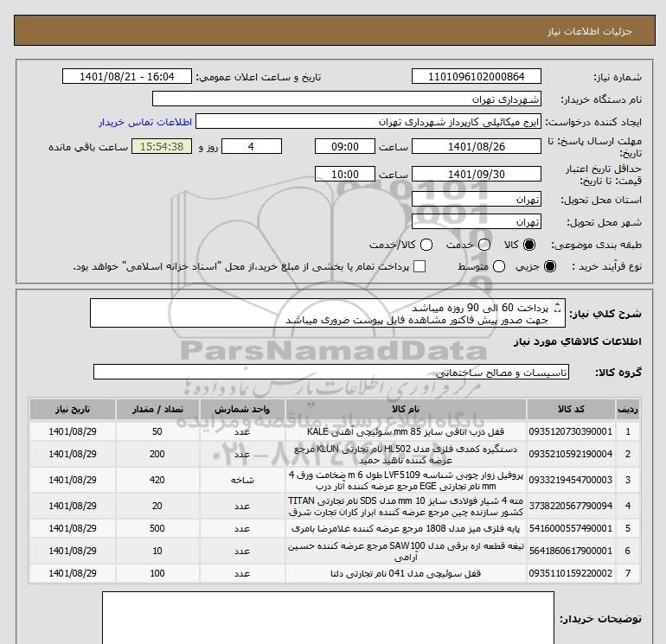Click quantity 200 in row 2
This screenshot has width=666, height=644.
tap(157, 454)
